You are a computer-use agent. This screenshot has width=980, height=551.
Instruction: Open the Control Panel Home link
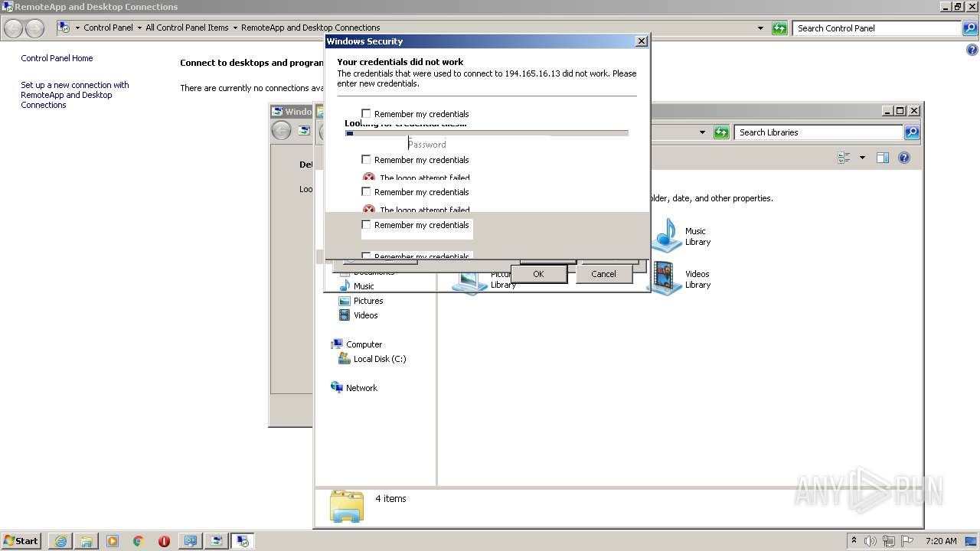tap(57, 58)
